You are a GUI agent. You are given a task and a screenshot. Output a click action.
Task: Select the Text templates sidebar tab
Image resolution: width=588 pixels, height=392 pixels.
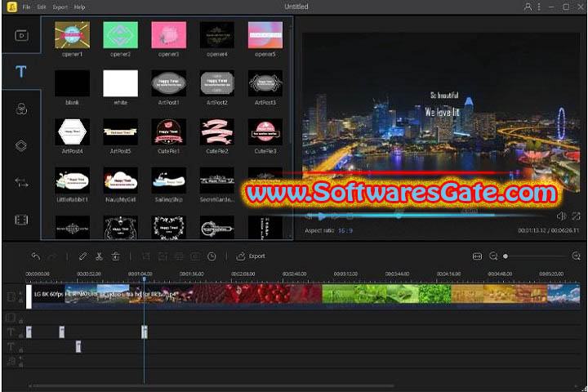21,71
